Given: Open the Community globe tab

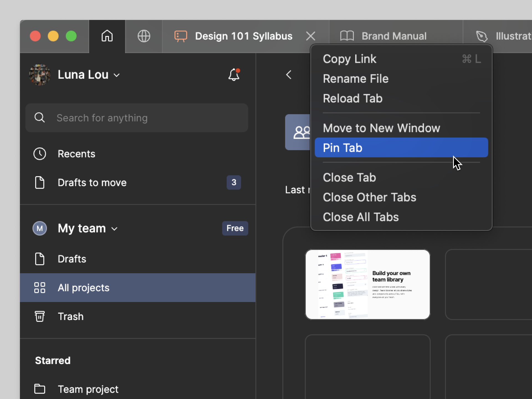Looking at the screenshot, I should click(x=144, y=36).
